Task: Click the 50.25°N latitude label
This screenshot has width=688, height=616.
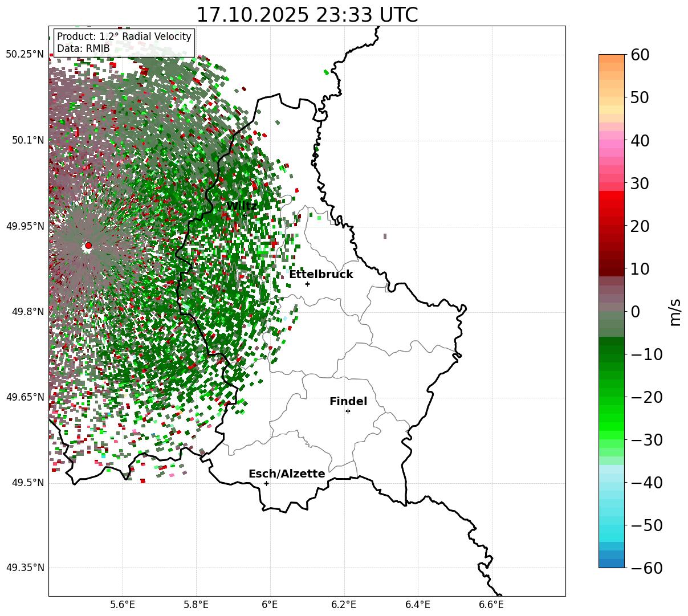Action: coord(25,55)
